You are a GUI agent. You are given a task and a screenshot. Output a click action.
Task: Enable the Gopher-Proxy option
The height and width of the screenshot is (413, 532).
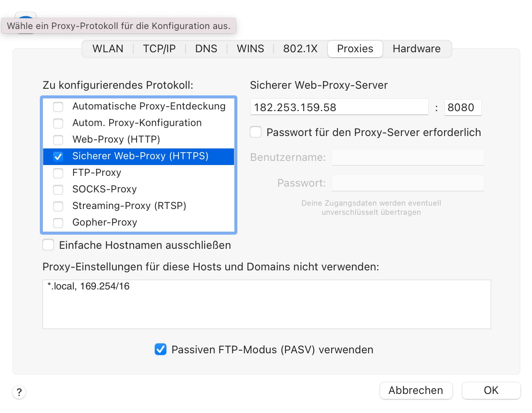[58, 223]
